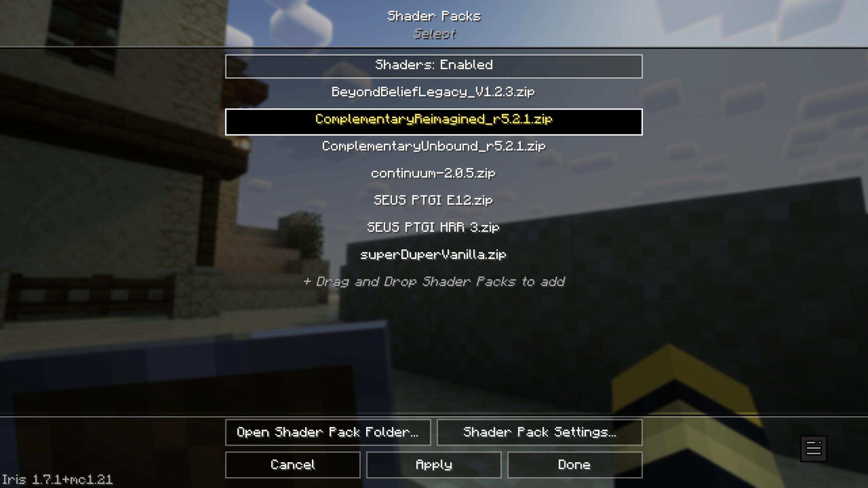Screen dimensions: 868x488
Task: Click the Apply button
Action: click(433, 464)
